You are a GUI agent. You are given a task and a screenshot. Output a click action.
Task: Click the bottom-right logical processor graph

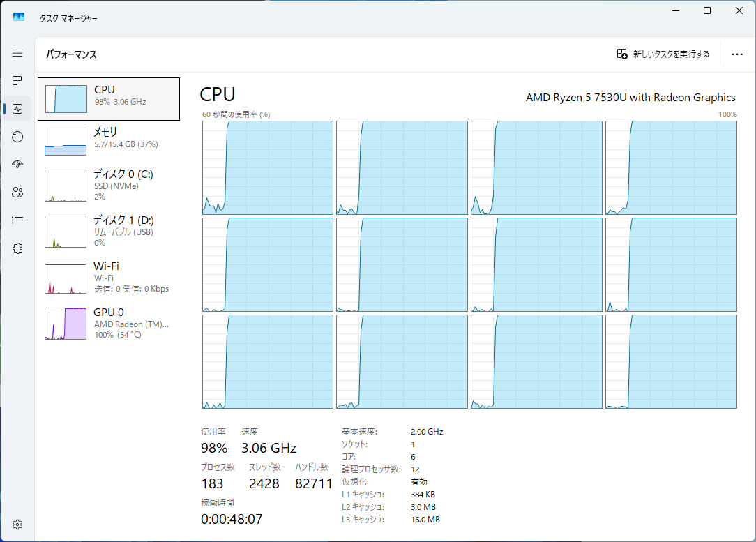tap(670, 361)
